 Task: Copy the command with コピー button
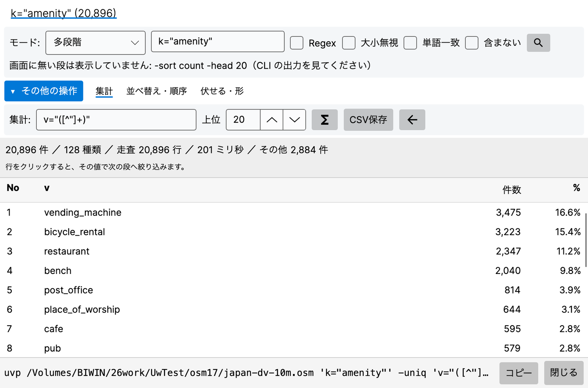(x=519, y=373)
